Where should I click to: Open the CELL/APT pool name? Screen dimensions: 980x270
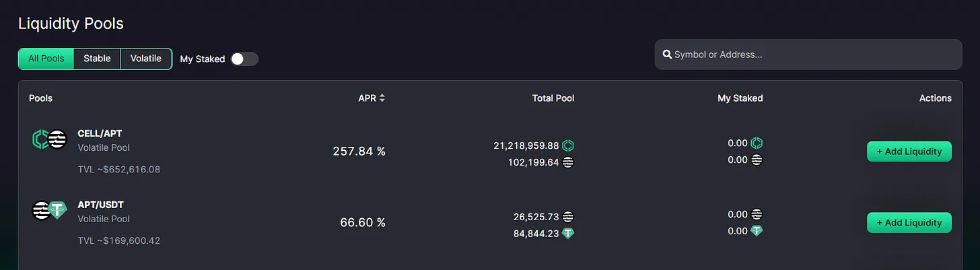[100, 133]
